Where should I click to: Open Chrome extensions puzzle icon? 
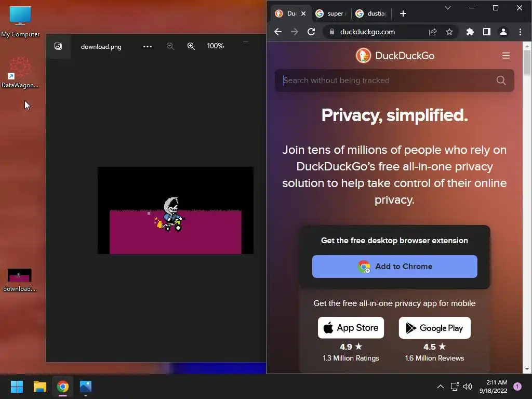[x=470, y=32]
